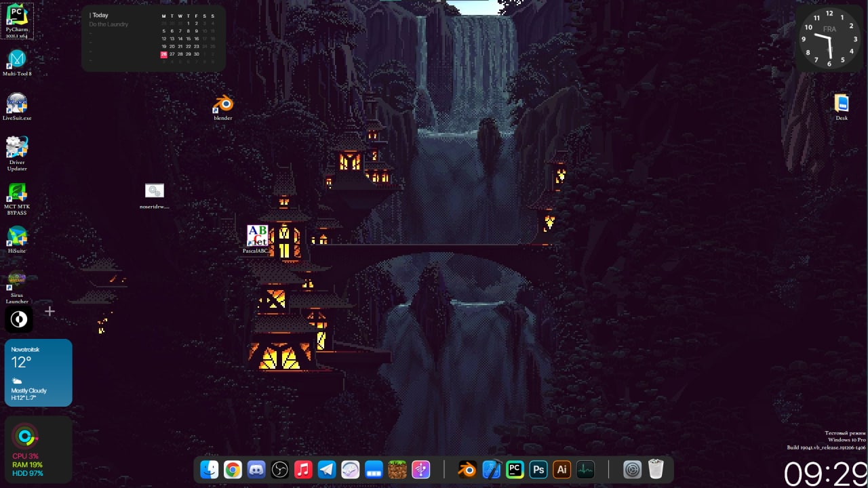
Task: Select the PascalABC desktop icon
Action: point(256,239)
